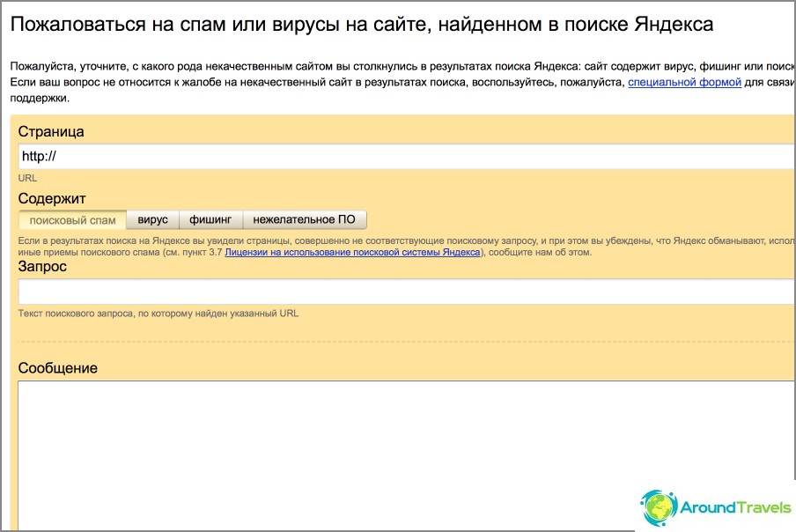Screen dimensions: 796x532
Task: Click the URL hint under page field
Action: coord(27,178)
